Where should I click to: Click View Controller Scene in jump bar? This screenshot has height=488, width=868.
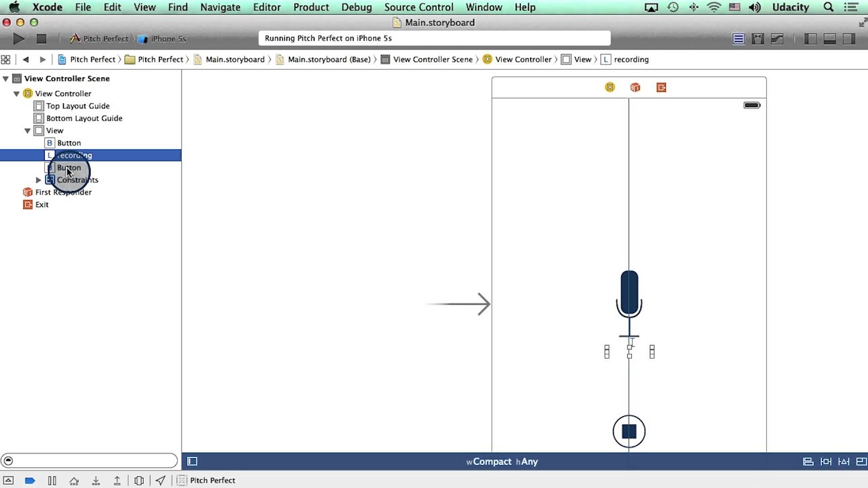click(x=427, y=60)
